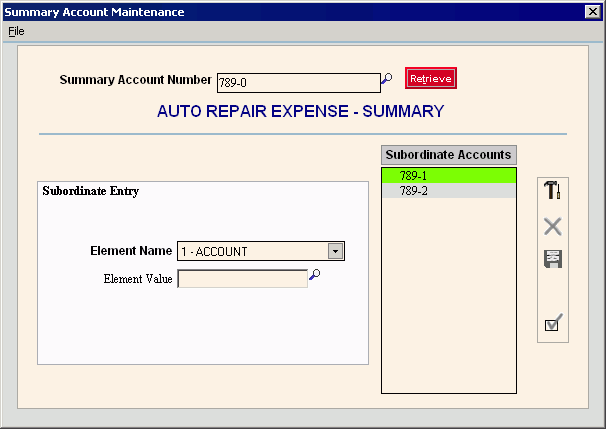Click the '1 - ACCOUNT' combo box text

(252, 252)
